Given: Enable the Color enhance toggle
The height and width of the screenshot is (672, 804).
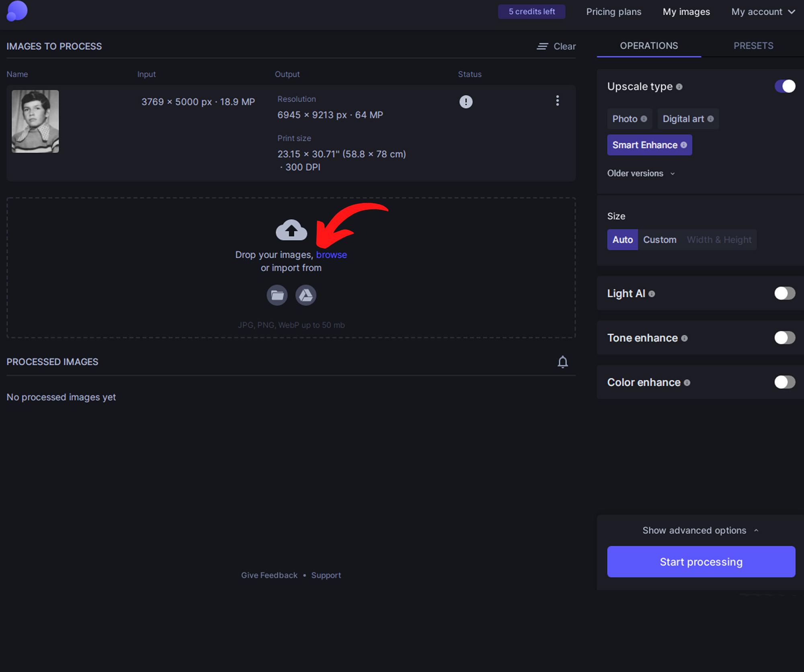Looking at the screenshot, I should point(784,382).
